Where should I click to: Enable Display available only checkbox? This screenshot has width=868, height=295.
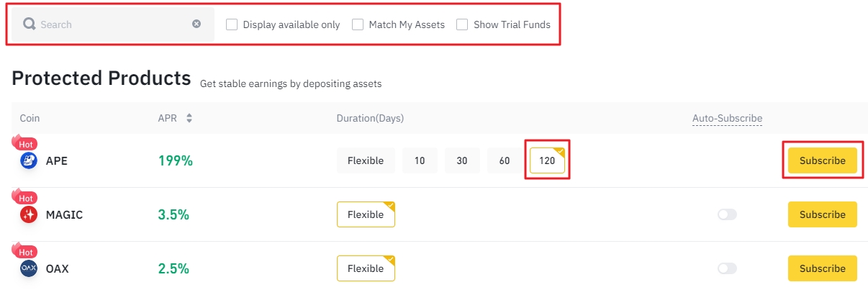tap(232, 24)
